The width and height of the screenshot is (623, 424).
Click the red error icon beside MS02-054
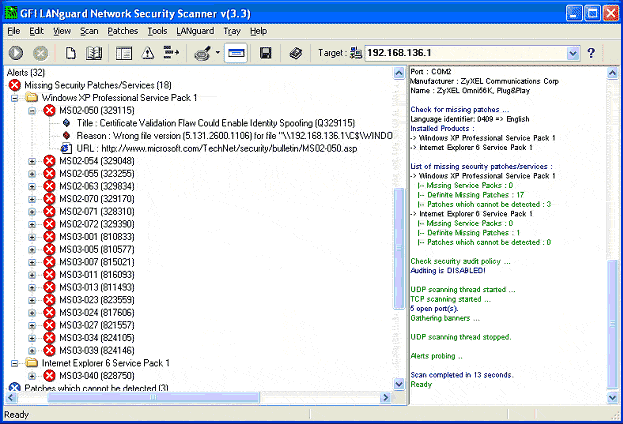[49, 161]
